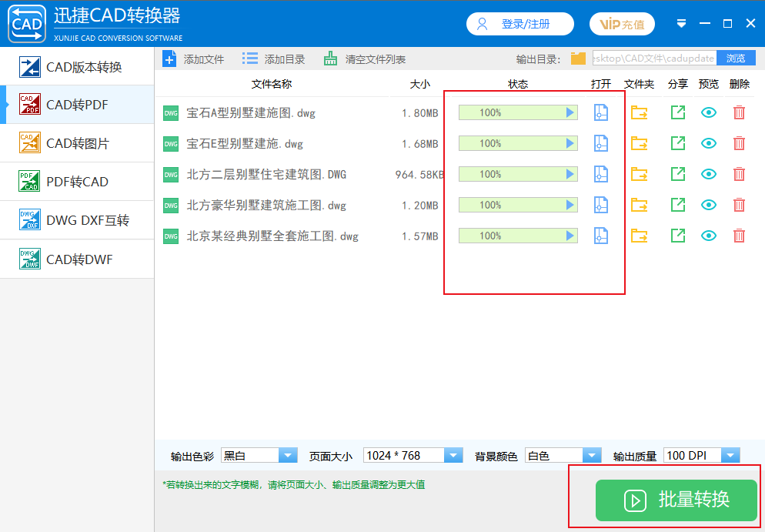This screenshot has height=532, width=765.
Task: Click progress bar of 北京某经典别墅全套施工图.dwg
Action: click(x=518, y=236)
